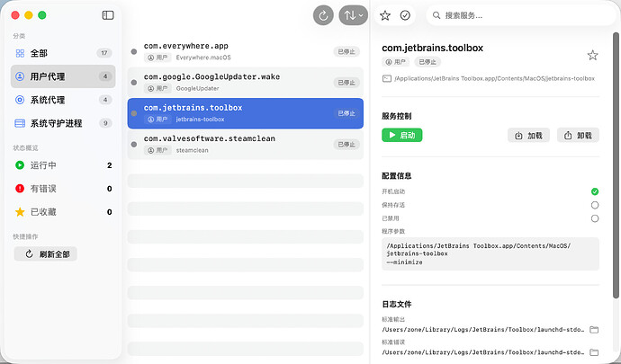Click the launchd-stdout log path text

pyautogui.click(x=482, y=330)
